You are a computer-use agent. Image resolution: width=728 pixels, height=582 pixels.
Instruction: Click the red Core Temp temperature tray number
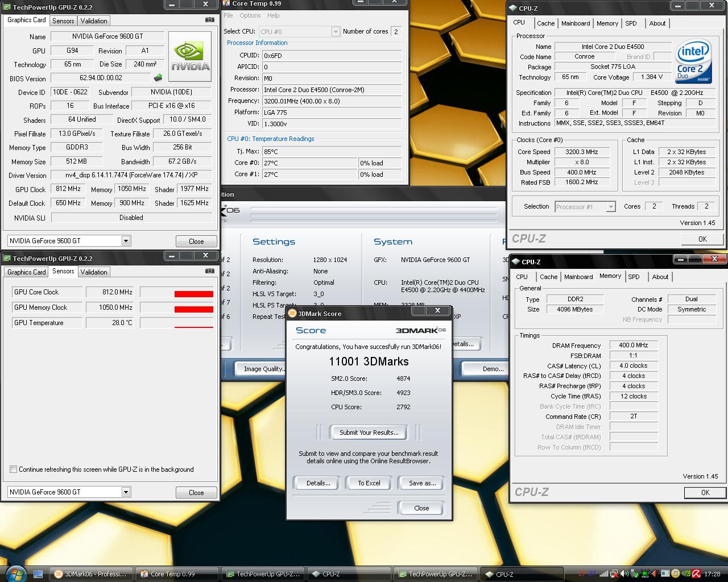[582, 574]
